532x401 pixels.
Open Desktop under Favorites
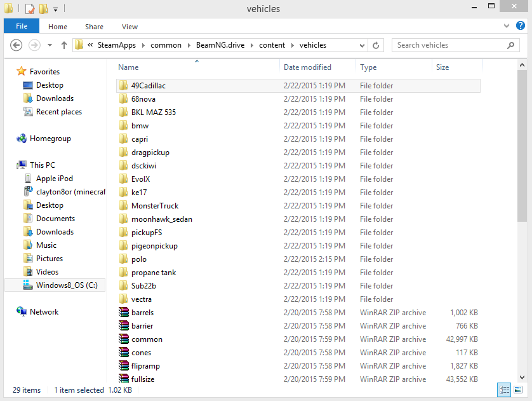click(x=50, y=85)
